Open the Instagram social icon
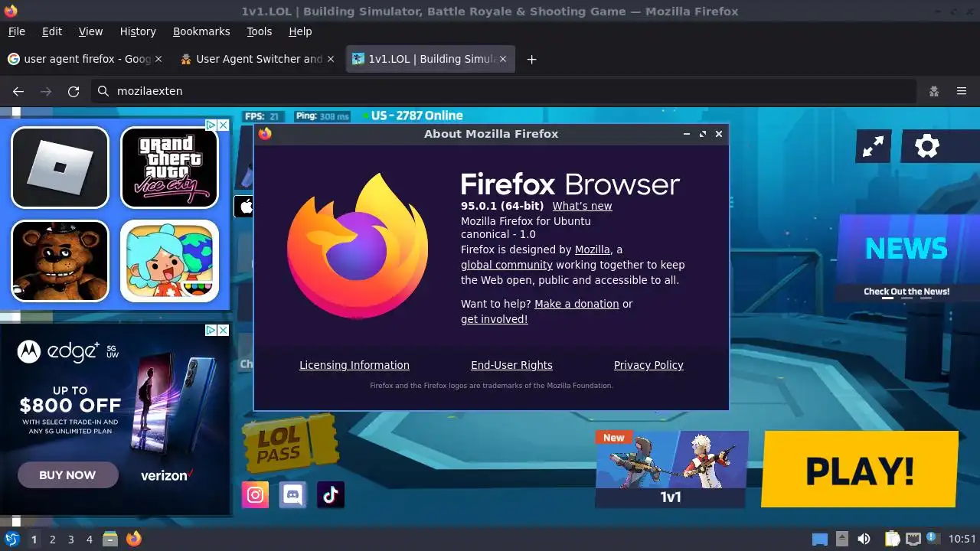980x551 pixels. [x=256, y=495]
